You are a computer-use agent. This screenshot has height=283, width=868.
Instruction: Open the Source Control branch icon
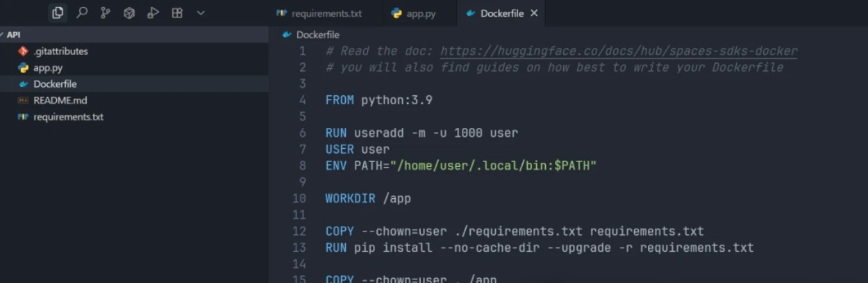pyautogui.click(x=106, y=13)
